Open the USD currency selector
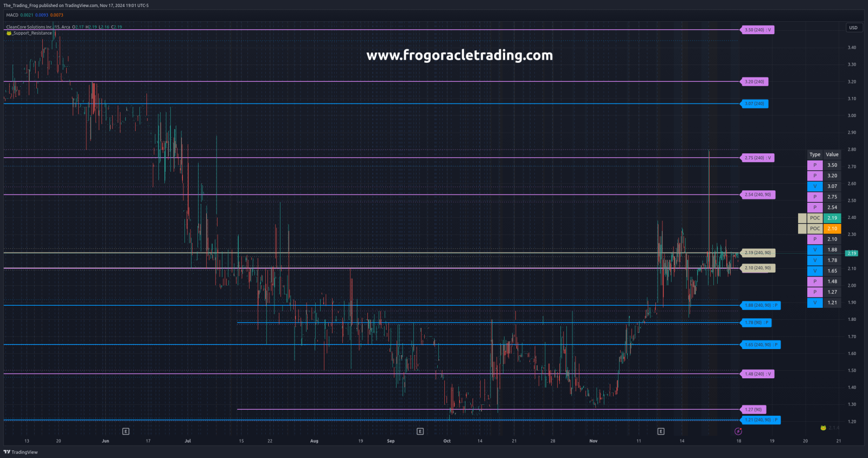Screen dimensions: 868x458 (x=853, y=28)
